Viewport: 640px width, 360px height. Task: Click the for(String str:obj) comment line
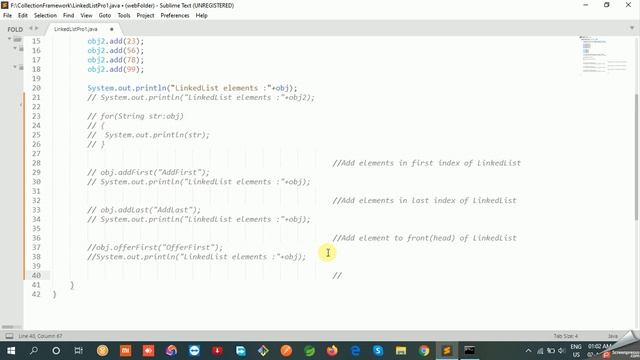(136, 116)
